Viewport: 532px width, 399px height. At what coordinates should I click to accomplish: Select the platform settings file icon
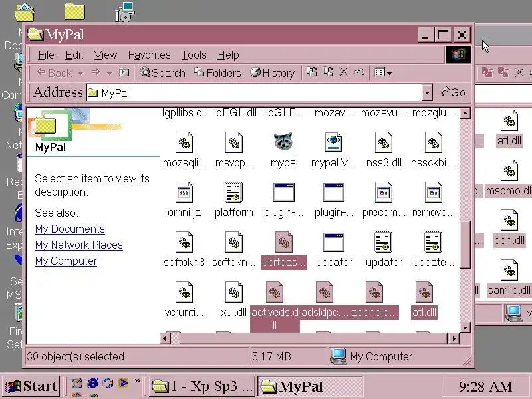pyautogui.click(x=234, y=192)
